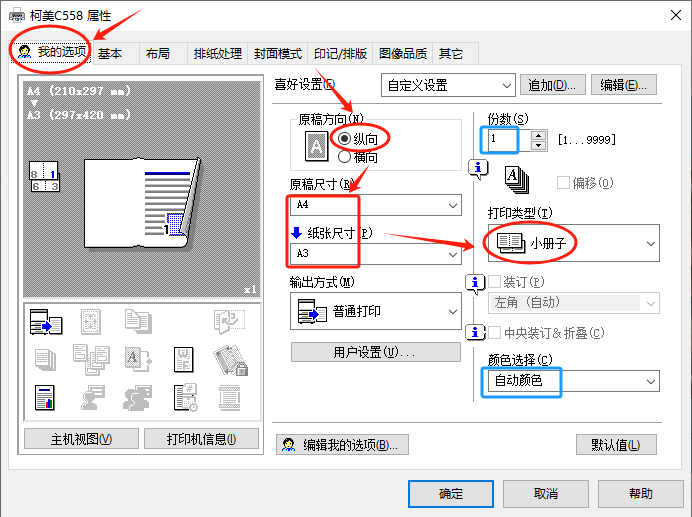Click the info icon next to 装订
The image size is (692, 517).
[x=479, y=282]
